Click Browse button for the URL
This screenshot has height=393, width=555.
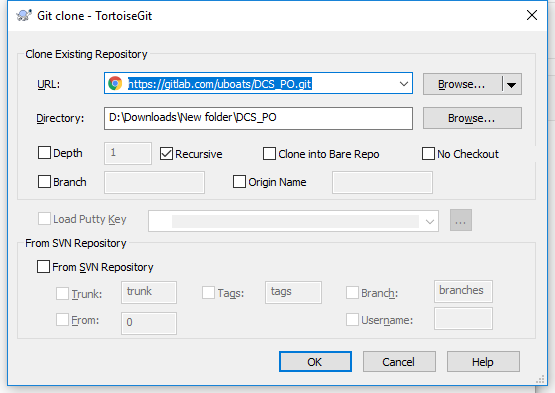[x=462, y=84]
